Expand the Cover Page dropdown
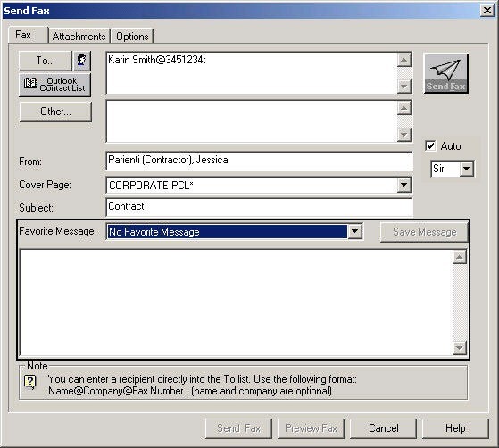 (x=403, y=185)
